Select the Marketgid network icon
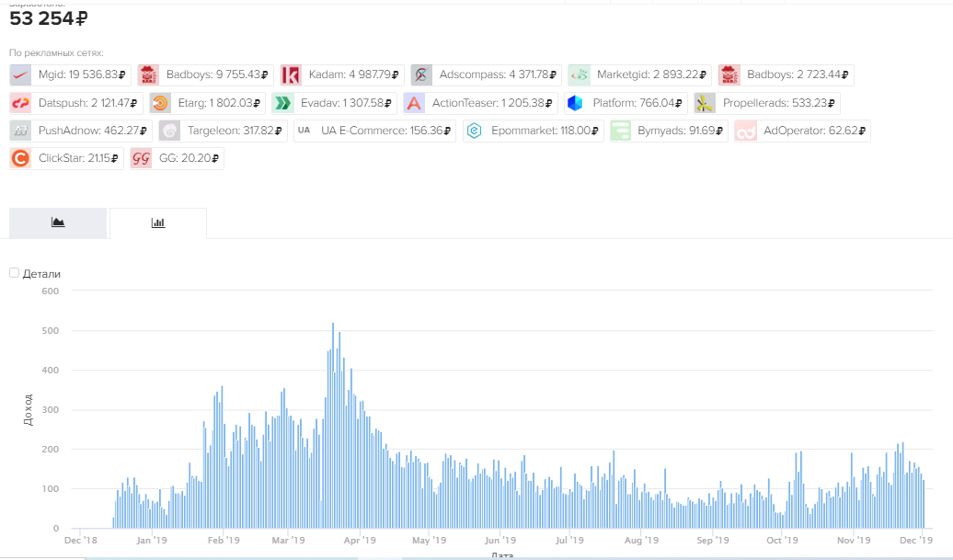The height and width of the screenshot is (560, 953). tap(579, 75)
